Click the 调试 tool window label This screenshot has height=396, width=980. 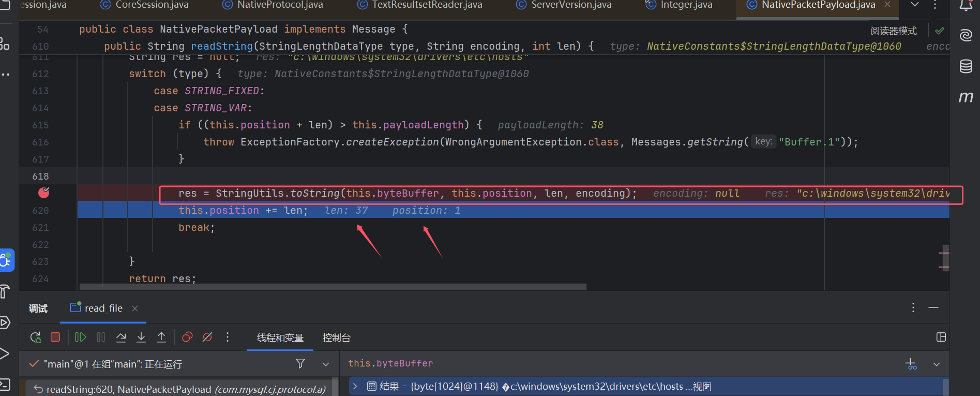tap(38, 309)
